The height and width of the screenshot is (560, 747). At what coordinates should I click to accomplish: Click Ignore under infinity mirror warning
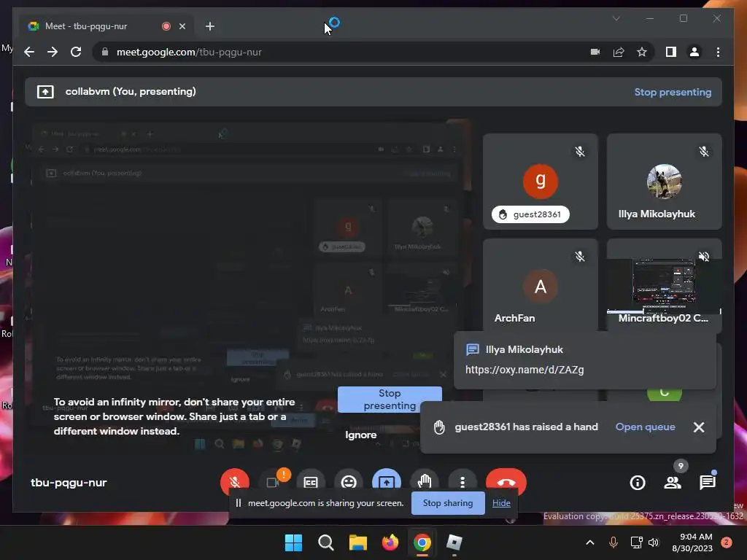pyautogui.click(x=360, y=435)
